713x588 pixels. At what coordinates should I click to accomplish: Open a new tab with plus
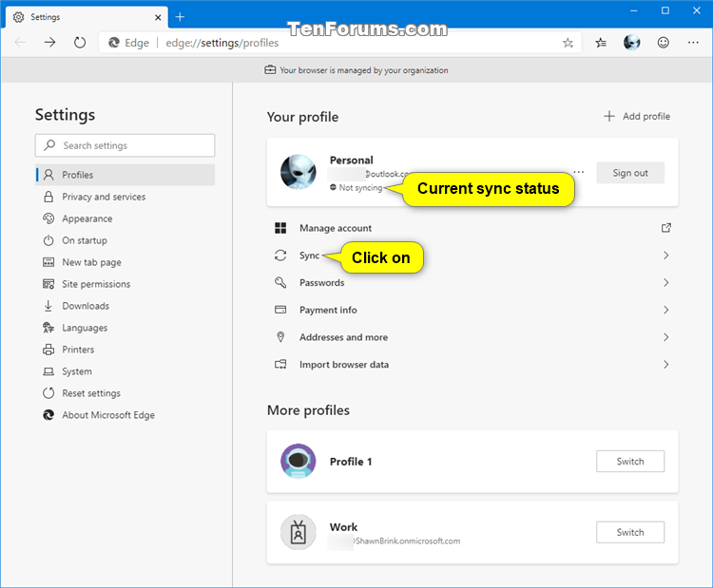pos(180,17)
